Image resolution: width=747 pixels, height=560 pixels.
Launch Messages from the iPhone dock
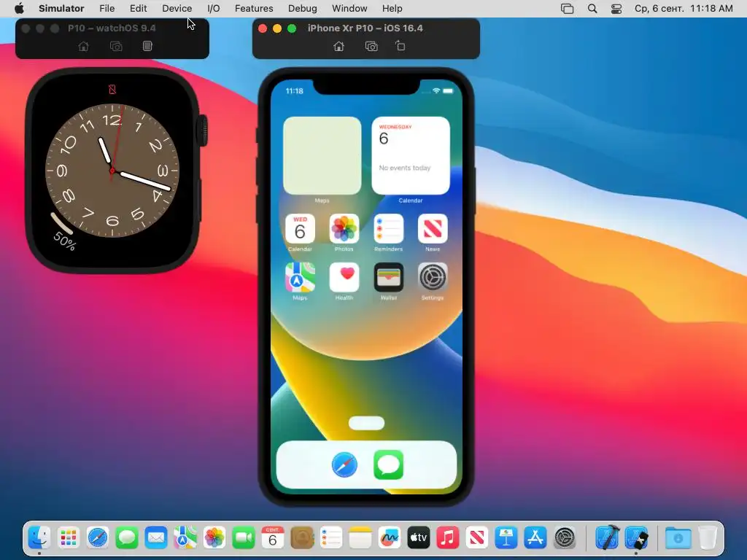(x=388, y=464)
